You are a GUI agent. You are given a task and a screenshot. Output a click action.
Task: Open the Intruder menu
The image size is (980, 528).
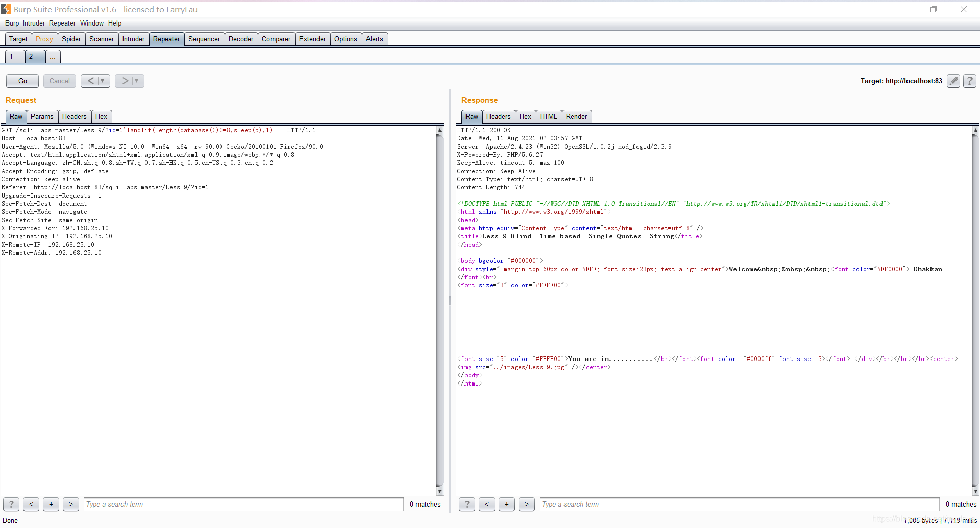point(34,23)
